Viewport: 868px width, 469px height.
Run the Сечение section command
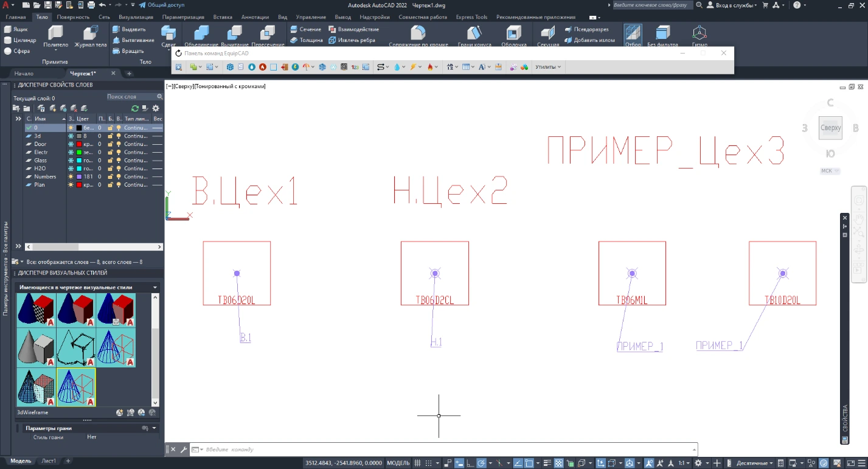305,29
